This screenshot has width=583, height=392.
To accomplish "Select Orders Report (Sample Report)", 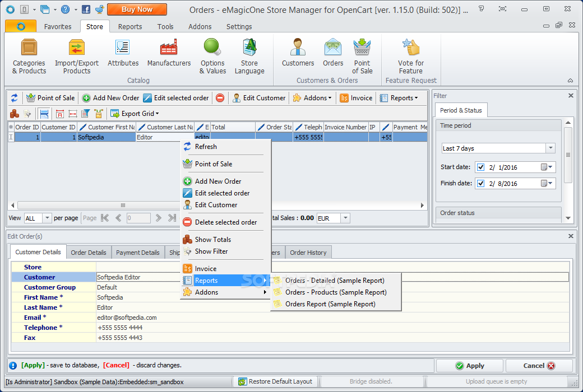I will click(336, 304).
